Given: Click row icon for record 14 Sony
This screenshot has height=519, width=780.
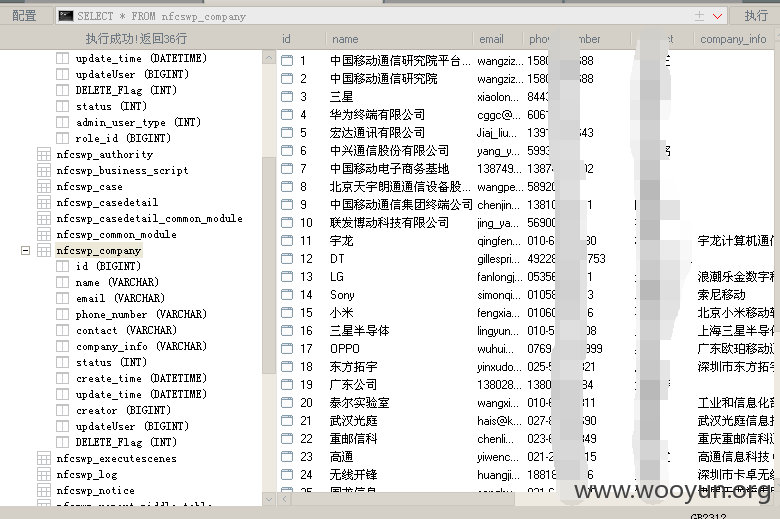Looking at the screenshot, I should (x=287, y=295).
